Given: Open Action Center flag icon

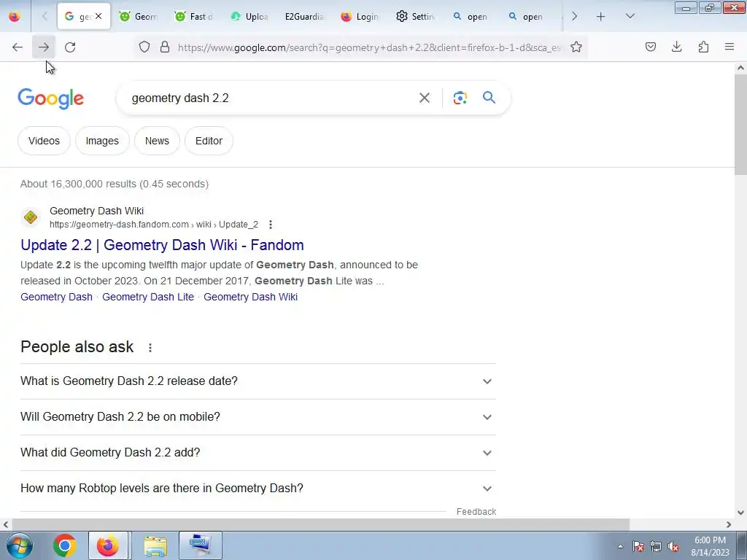Looking at the screenshot, I should coord(638,547).
